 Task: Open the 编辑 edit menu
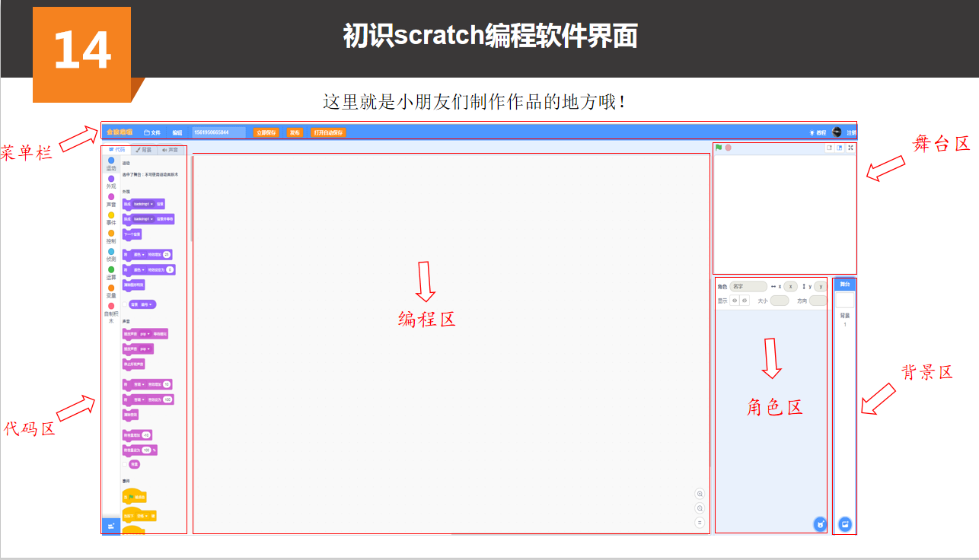coord(177,132)
